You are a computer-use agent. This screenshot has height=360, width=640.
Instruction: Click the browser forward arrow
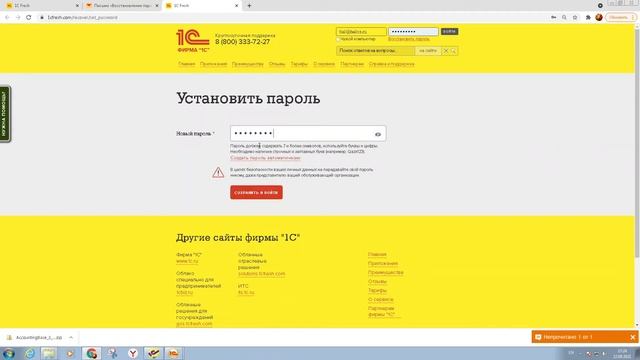pyautogui.click(x=18, y=18)
